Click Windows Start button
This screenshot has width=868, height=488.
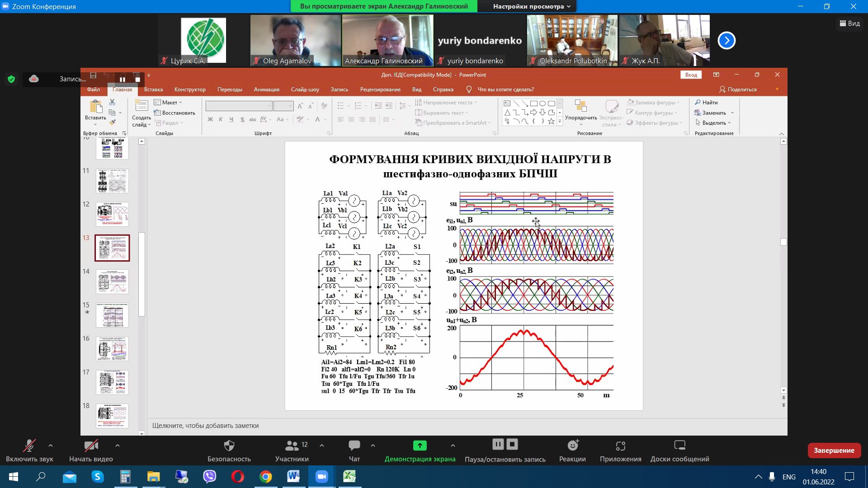coord(14,476)
